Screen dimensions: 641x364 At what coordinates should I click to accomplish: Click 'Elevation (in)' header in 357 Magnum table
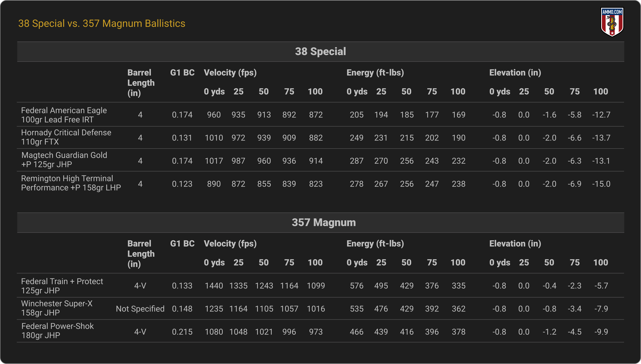(515, 243)
